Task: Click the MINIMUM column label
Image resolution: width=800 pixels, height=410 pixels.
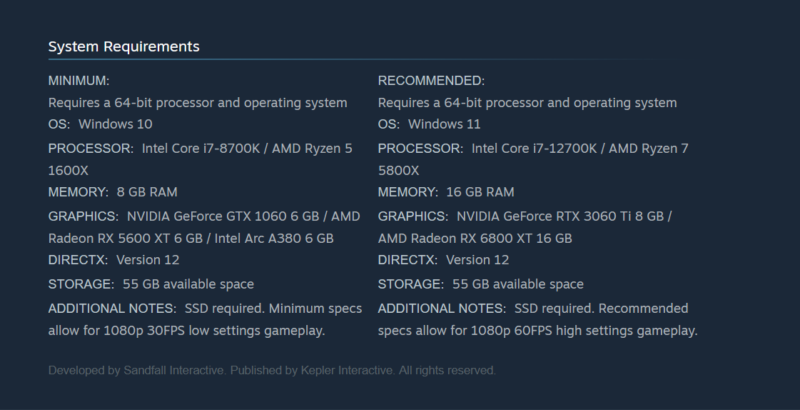Action: point(79,80)
